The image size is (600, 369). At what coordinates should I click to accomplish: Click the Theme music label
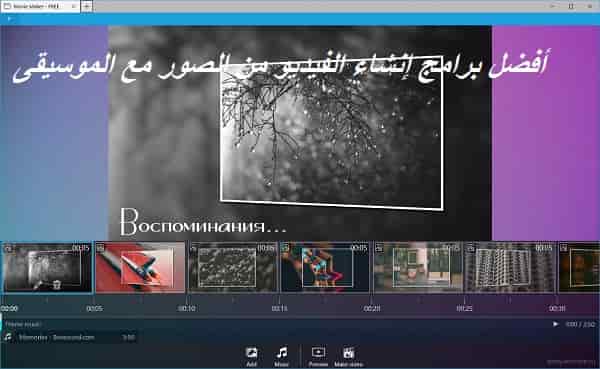pos(23,324)
